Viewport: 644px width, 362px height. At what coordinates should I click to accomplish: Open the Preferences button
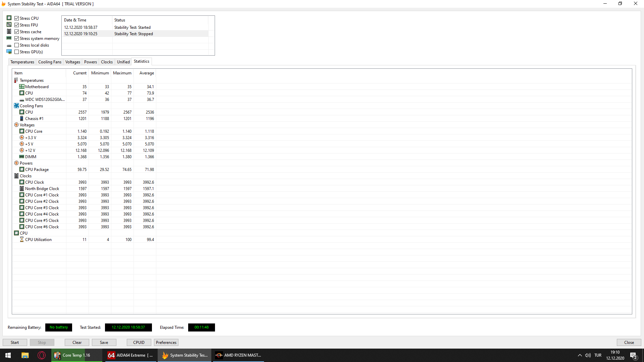166,343
